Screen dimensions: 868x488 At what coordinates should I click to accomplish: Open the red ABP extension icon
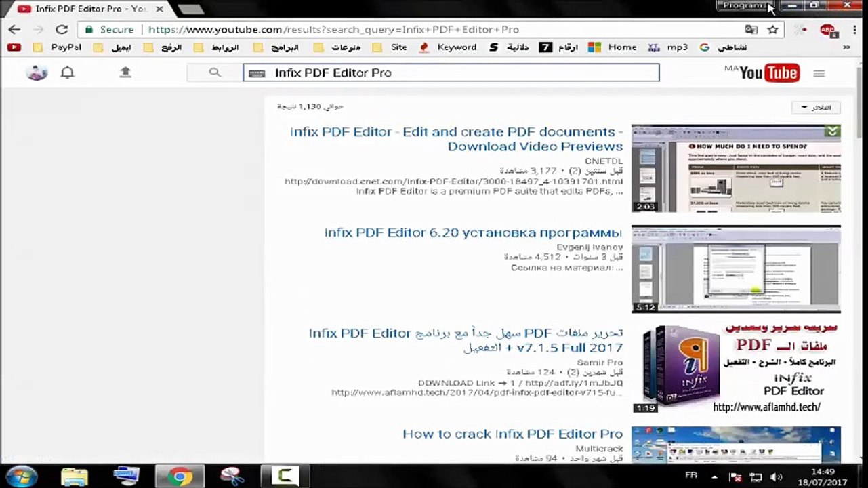(x=827, y=30)
